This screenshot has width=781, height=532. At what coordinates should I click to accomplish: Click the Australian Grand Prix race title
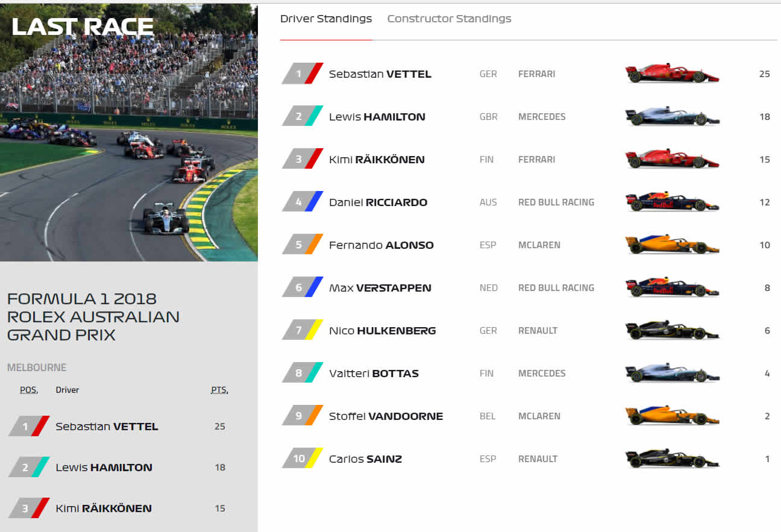pos(93,317)
